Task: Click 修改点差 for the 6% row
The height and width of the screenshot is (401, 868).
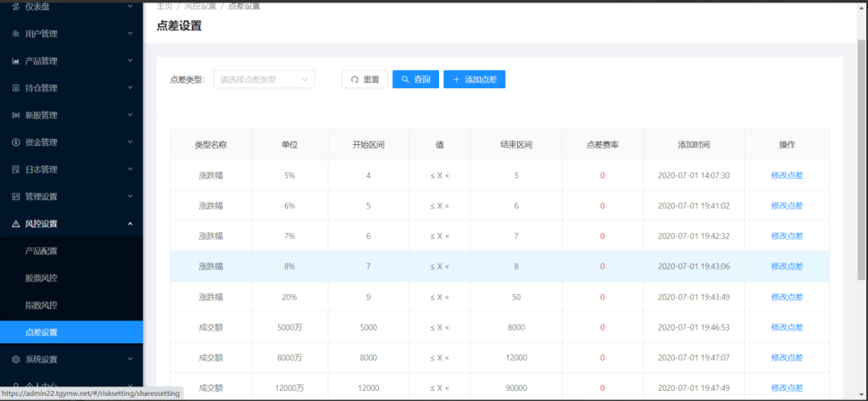Action: [787, 205]
